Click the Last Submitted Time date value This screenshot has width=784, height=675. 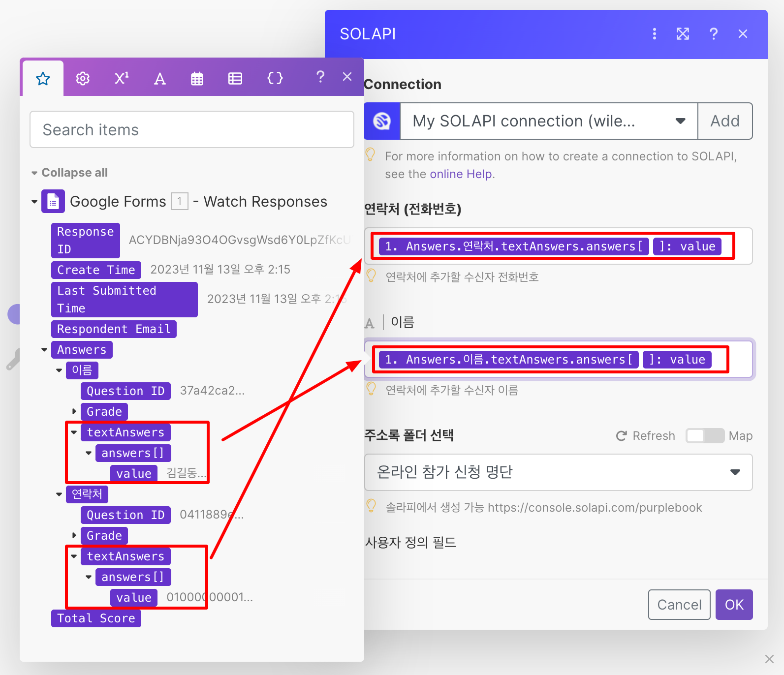[x=277, y=299]
